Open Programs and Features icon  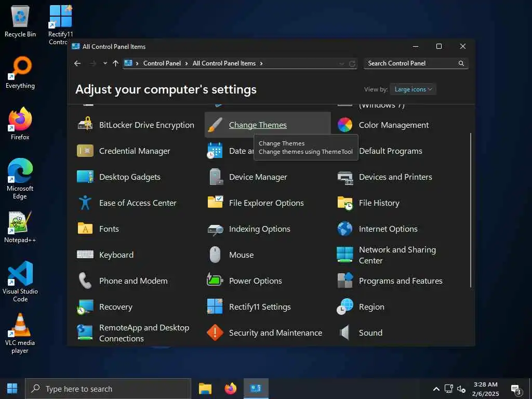tap(345, 281)
